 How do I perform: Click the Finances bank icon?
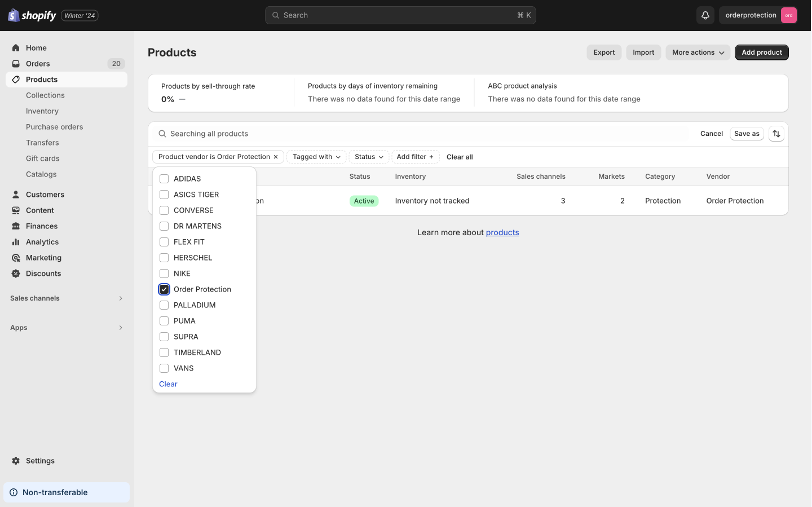[x=16, y=226]
